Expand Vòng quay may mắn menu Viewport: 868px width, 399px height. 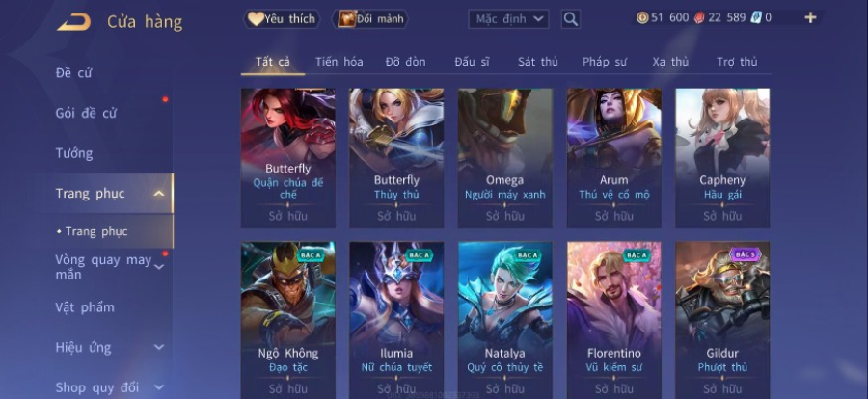click(159, 267)
